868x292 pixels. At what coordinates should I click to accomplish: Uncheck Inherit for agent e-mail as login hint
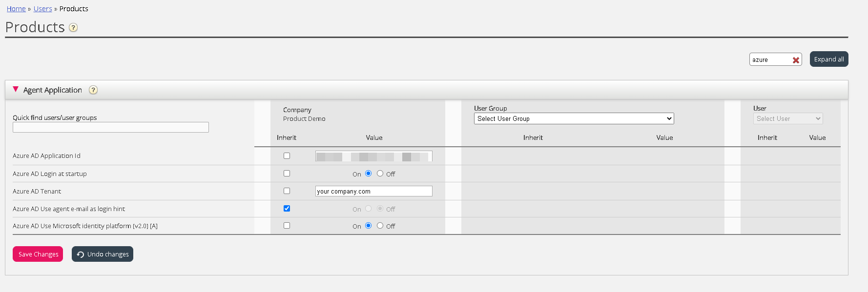coord(287,209)
